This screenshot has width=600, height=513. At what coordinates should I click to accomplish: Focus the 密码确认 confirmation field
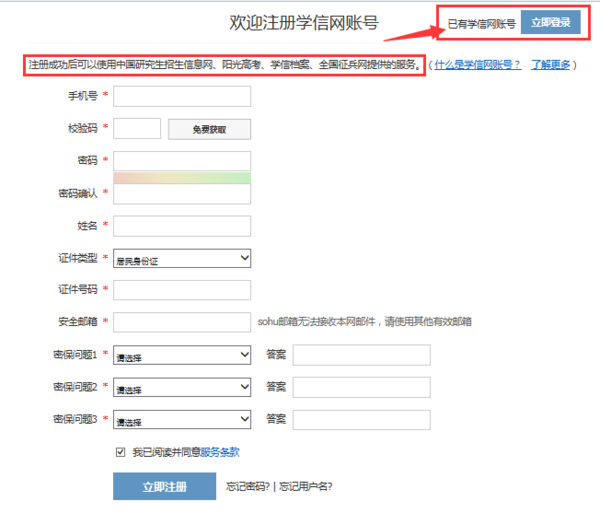[182, 193]
